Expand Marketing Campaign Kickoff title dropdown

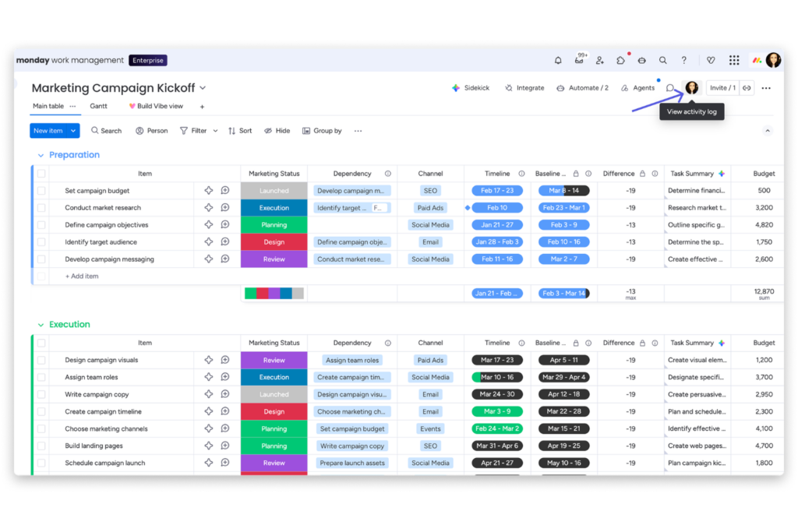coord(203,88)
